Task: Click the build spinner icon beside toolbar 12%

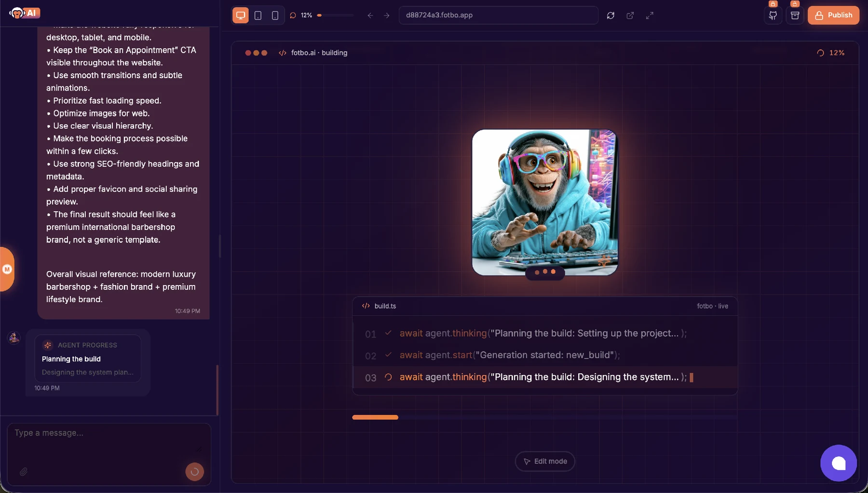Action: click(x=293, y=15)
